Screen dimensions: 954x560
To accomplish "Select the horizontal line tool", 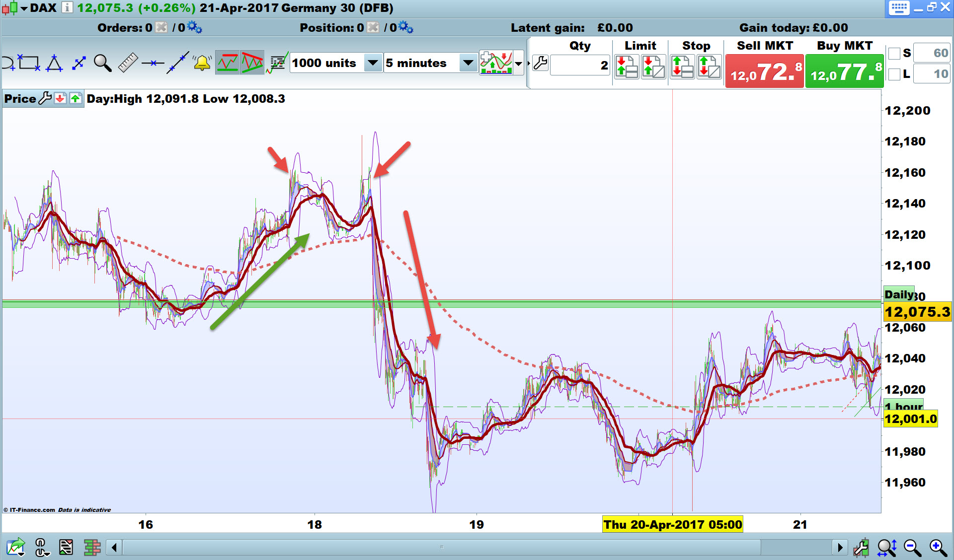I will pyautogui.click(x=153, y=63).
